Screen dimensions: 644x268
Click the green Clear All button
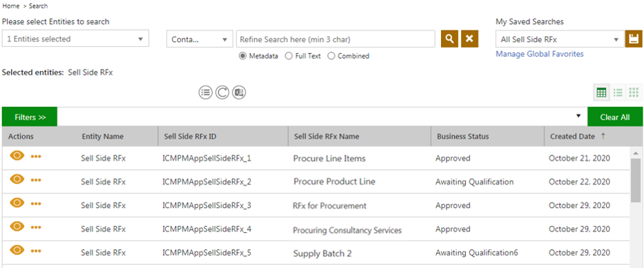(x=615, y=117)
